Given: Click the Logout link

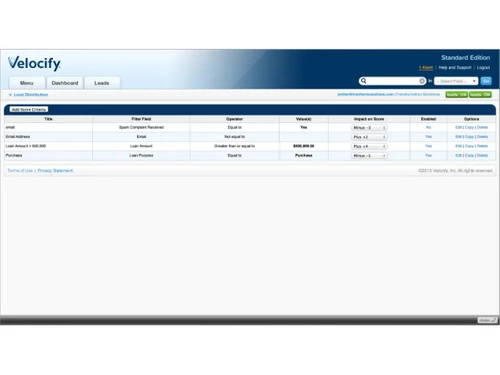Looking at the screenshot, I should click(483, 68).
